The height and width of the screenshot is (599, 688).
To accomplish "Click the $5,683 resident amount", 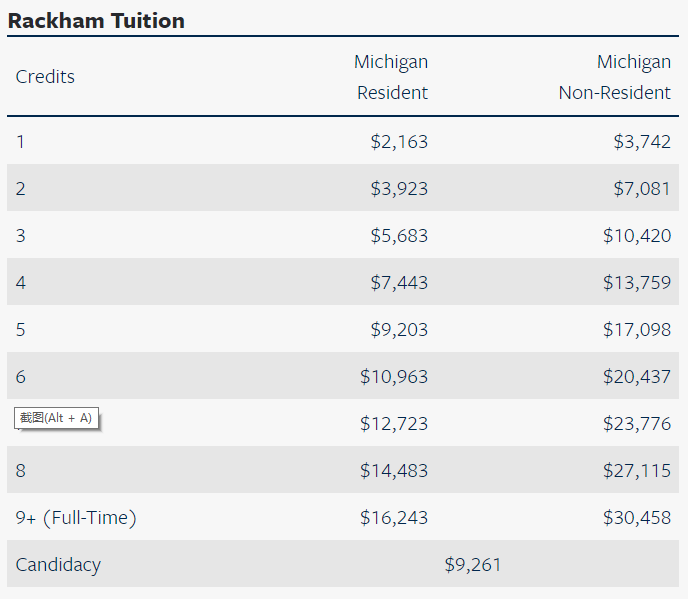I will (399, 236).
